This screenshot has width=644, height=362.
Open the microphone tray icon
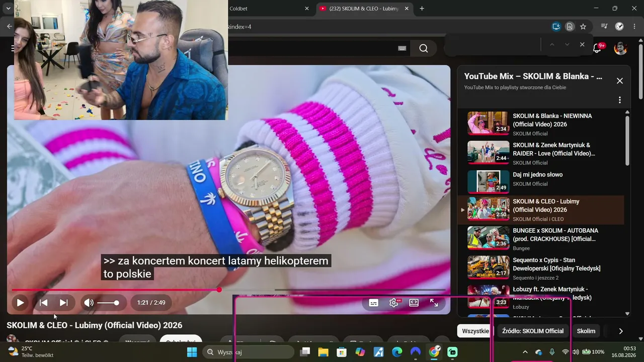552,352
